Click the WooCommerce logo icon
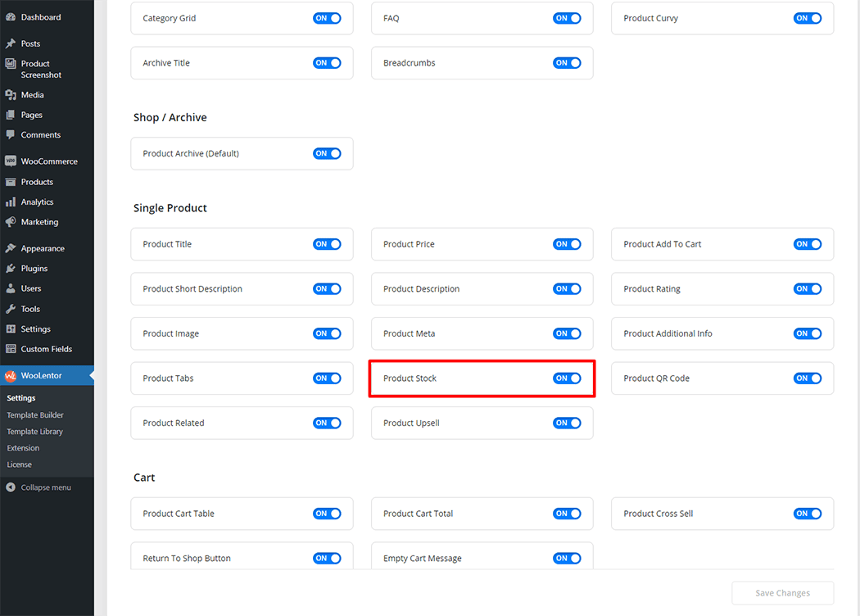The width and height of the screenshot is (860, 616). [x=10, y=161]
